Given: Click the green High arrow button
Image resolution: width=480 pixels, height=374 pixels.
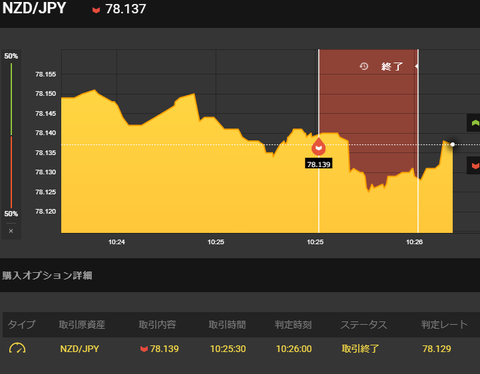Looking at the screenshot, I should 474,123.
